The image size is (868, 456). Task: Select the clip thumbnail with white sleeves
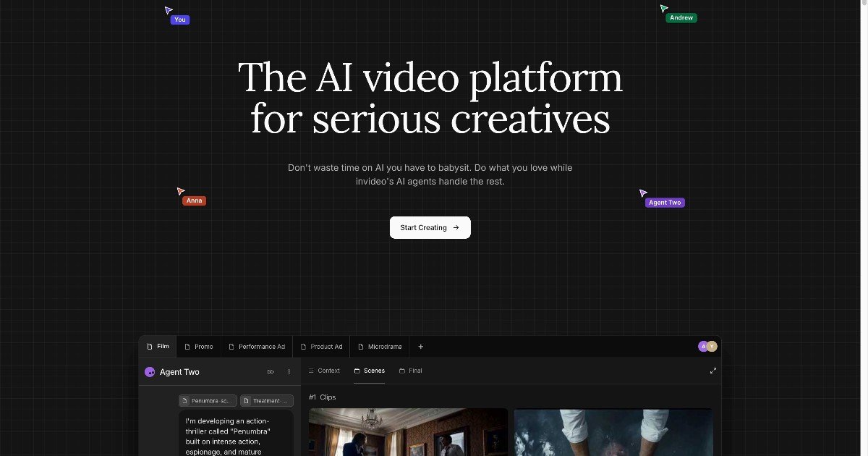[x=613, y=432]
